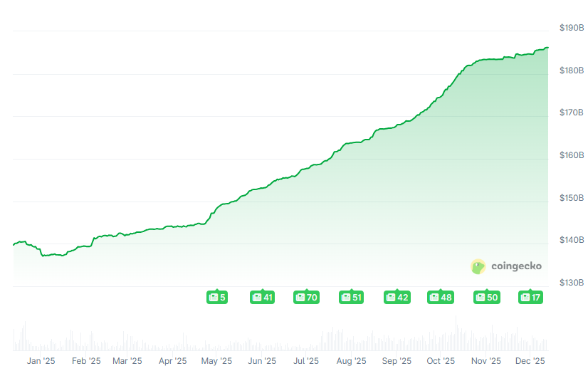Click the Feb '25 date label
Image resolution: width=588 pixels, height=371 pixels.
pyautogui.click(x=86, y=361)
